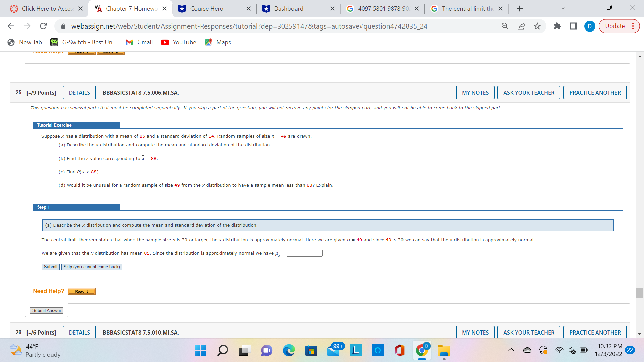644x362 pixels.
Task: Bookmark page with star icon
Action: tap(537, 26)
